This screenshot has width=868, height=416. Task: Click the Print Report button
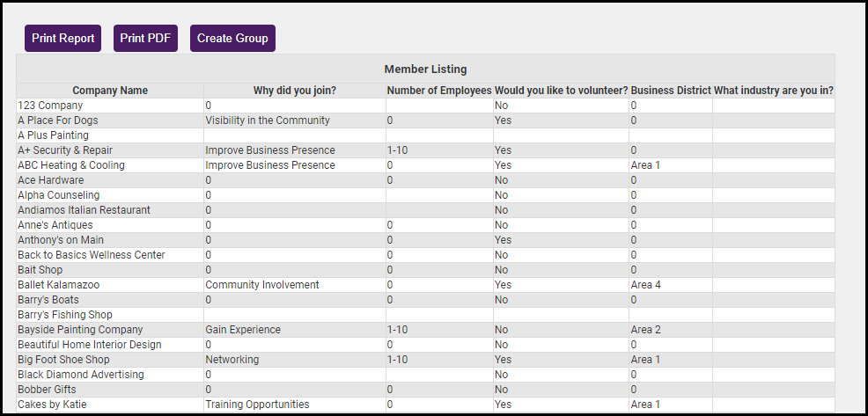click(63, 39)
